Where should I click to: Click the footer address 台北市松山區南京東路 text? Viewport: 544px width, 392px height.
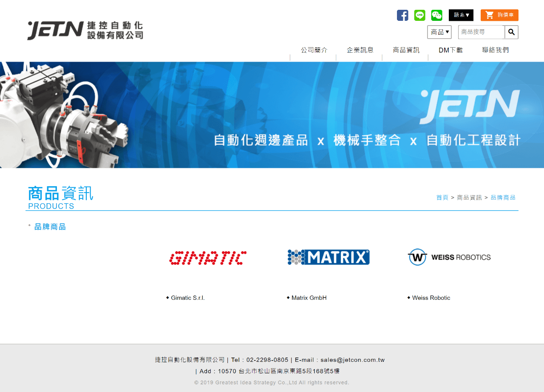tap(289, 371)
